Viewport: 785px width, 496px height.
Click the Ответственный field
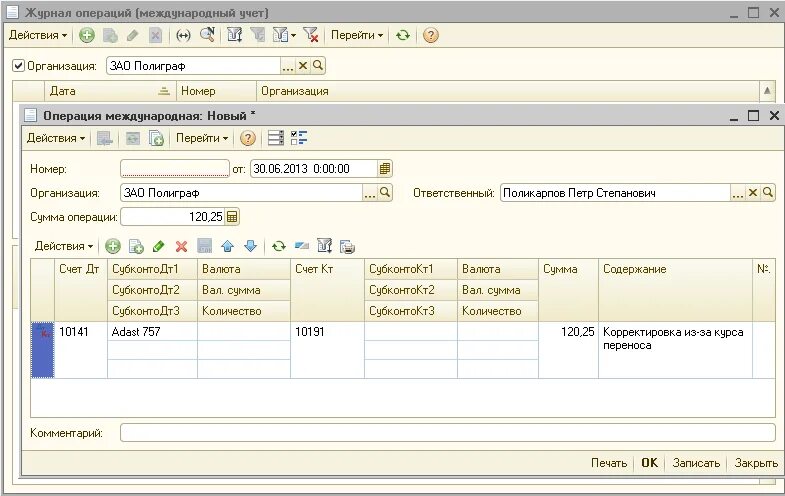(x=615, y=193)
